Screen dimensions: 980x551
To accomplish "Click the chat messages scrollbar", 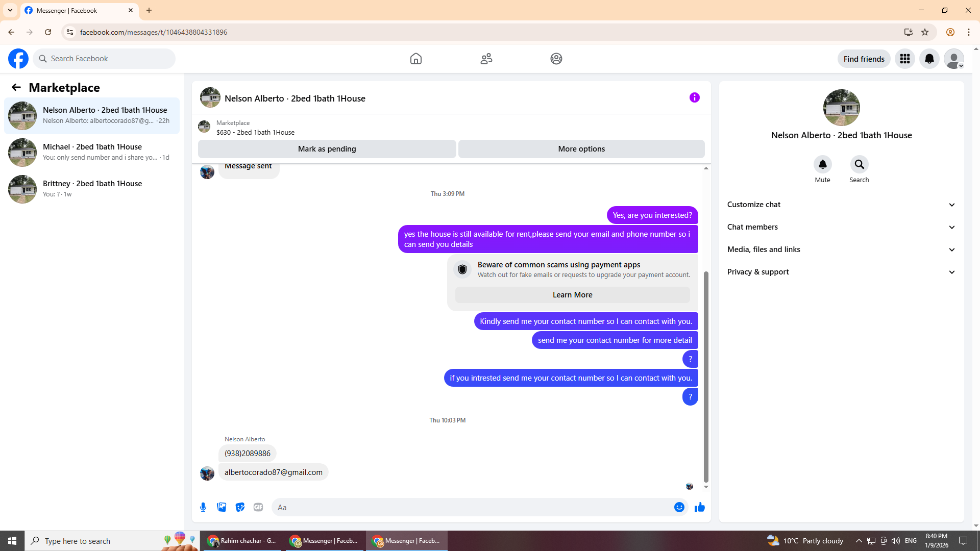I will [x=706, y=377].
